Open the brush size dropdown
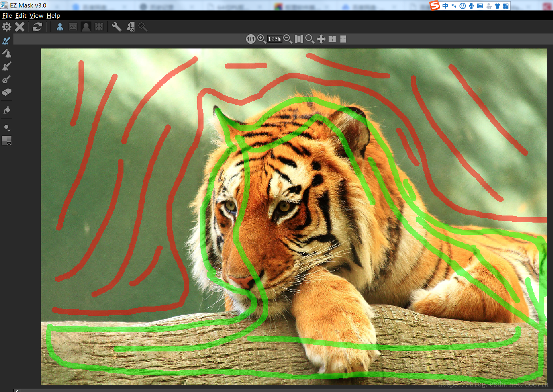The image size is (553, 392). (x=7, y=128)
